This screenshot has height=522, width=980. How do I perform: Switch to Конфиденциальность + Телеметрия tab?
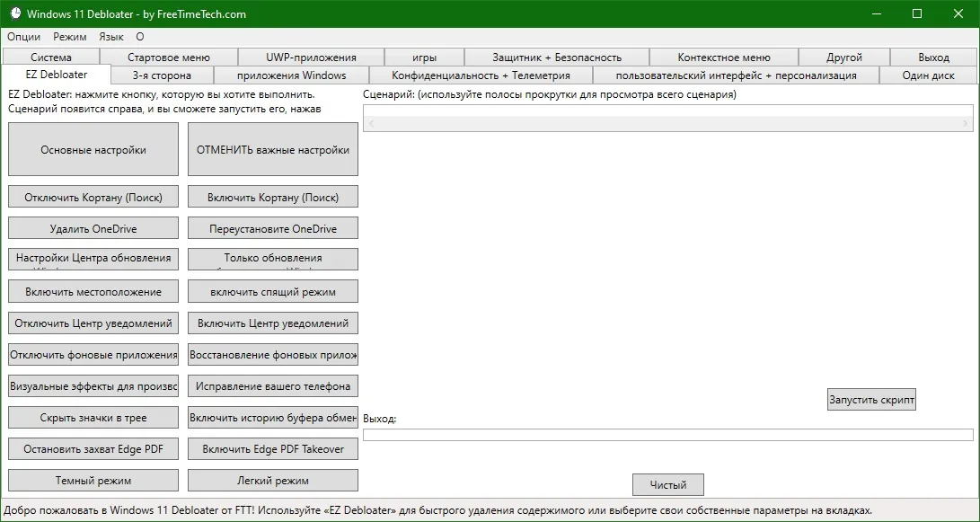481,75
